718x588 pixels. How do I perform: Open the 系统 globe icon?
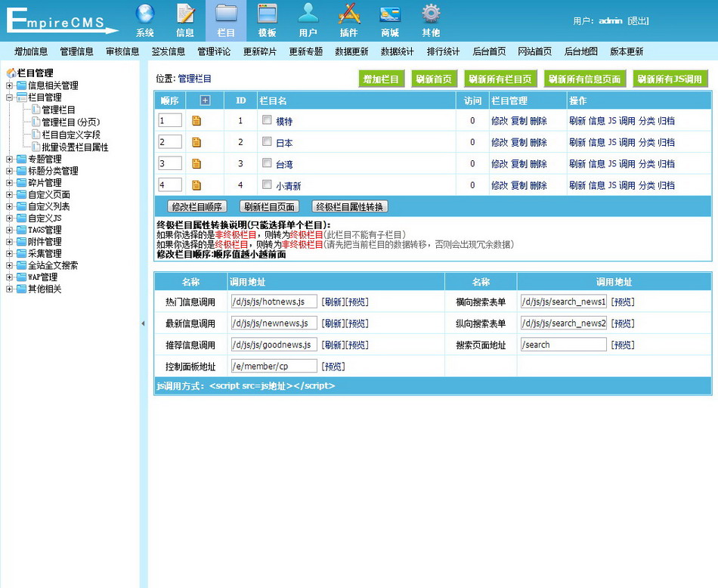[x=144, y=14]
